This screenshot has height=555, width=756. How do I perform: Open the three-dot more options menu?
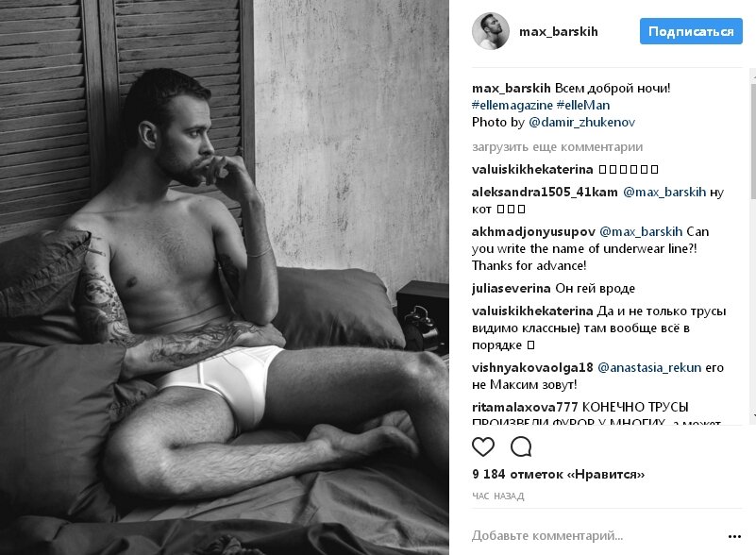point(734,536)
